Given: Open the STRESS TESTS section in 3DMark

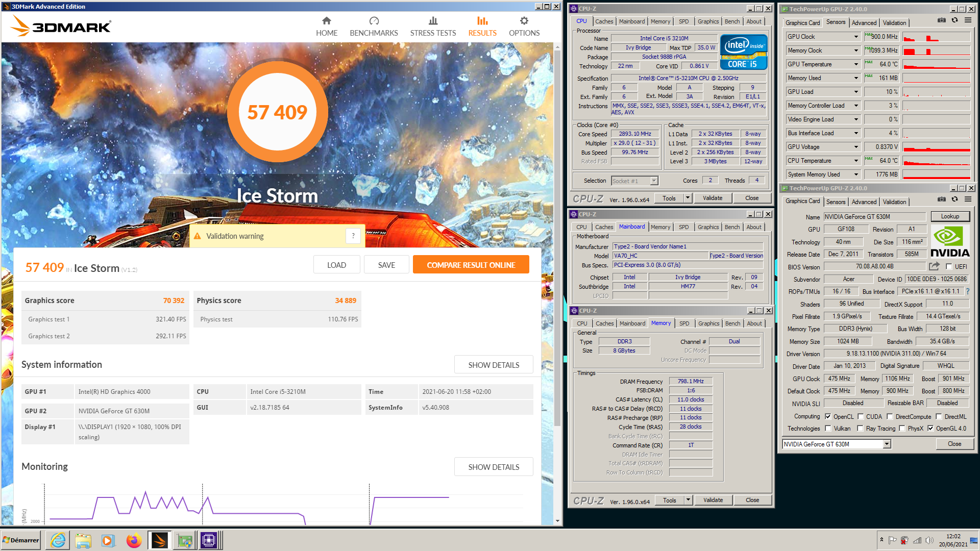Looking at the screenshot, I should point(433,27).
